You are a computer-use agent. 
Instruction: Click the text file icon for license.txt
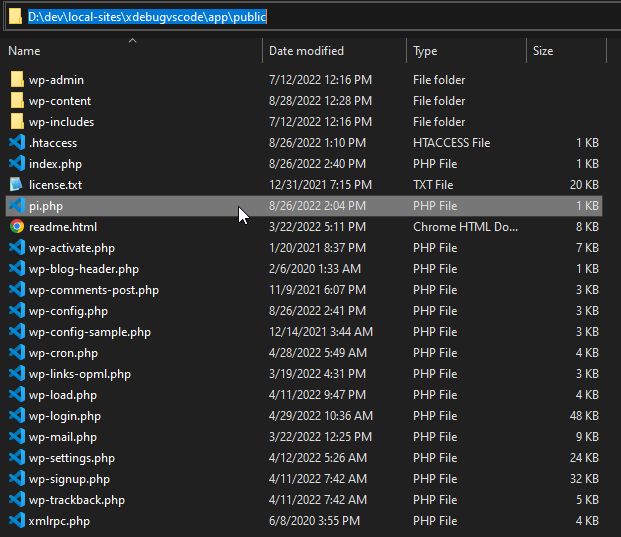pos(16,184)
